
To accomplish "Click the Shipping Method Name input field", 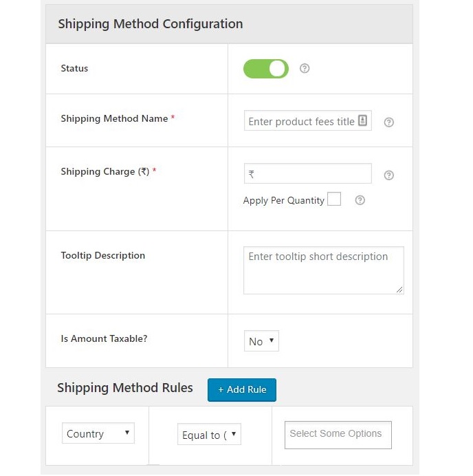I will (x=300, y=122).
